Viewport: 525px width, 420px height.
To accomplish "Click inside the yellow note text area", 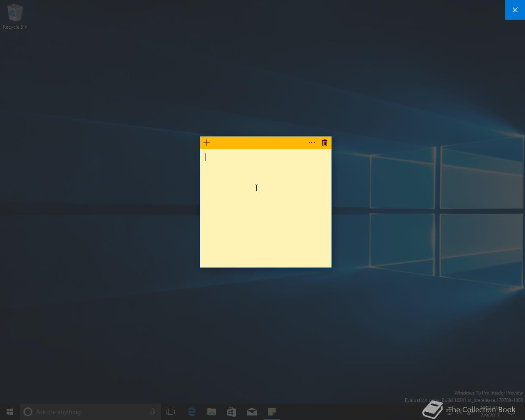I will click(266, 208).
